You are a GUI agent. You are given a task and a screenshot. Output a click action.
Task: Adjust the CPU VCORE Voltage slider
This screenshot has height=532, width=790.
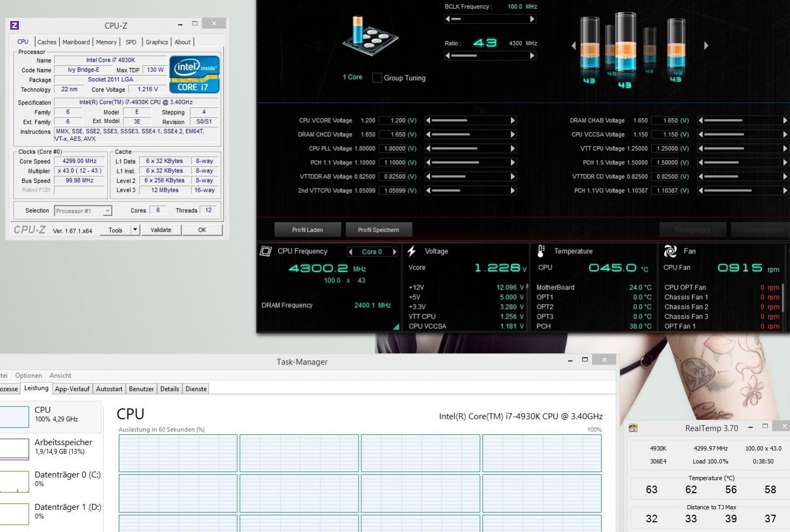pos(470,120)
